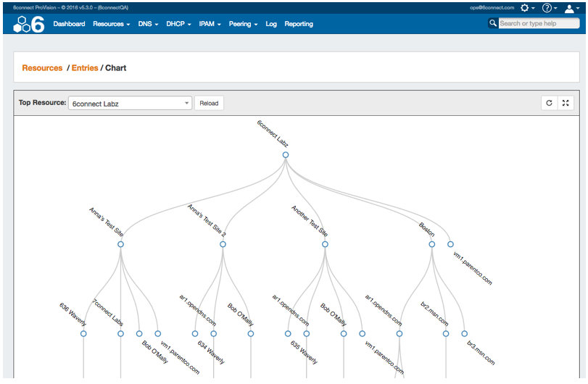
Task: Expand chart to fullscreen with the arrows icon
Action: 566,103
